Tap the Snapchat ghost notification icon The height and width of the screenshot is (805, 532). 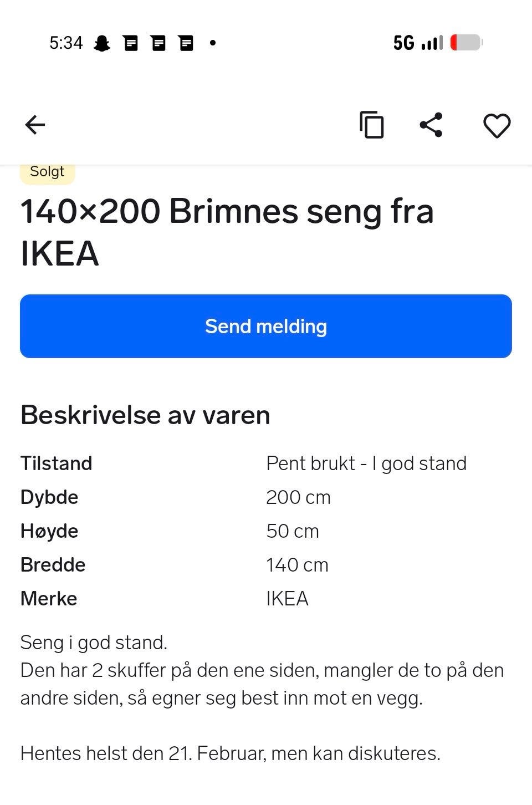[x=101, y=43]
